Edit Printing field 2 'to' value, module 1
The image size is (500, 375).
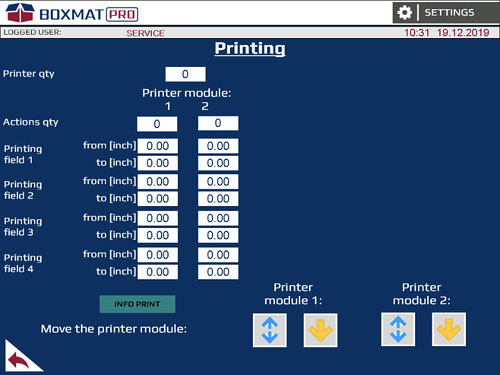[158, 199]
